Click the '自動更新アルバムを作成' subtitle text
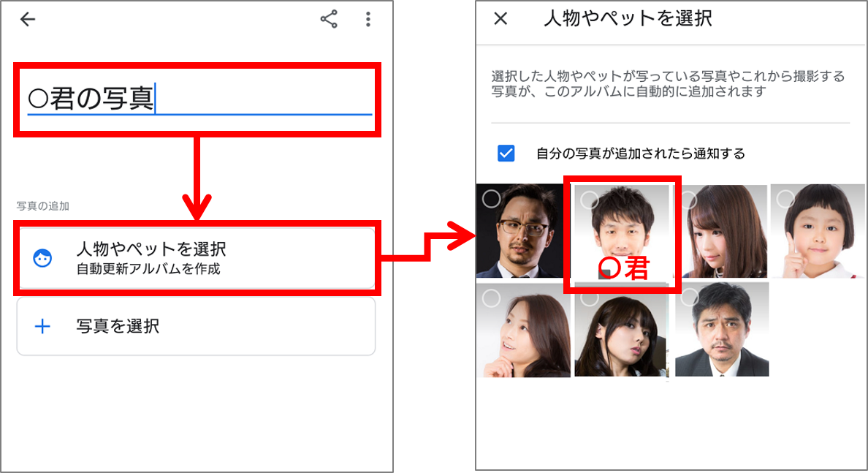868x473 pixels. point(148,269)
